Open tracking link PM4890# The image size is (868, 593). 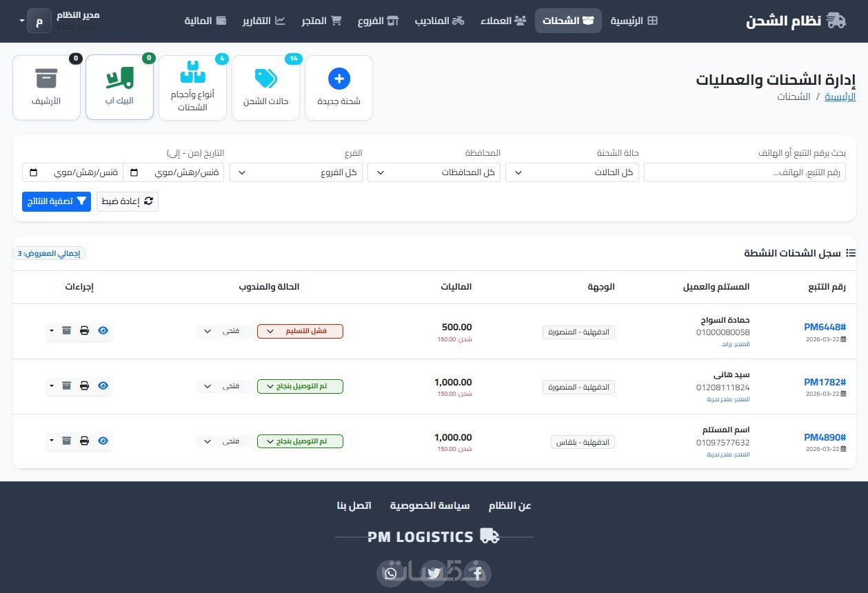point(825,437)
